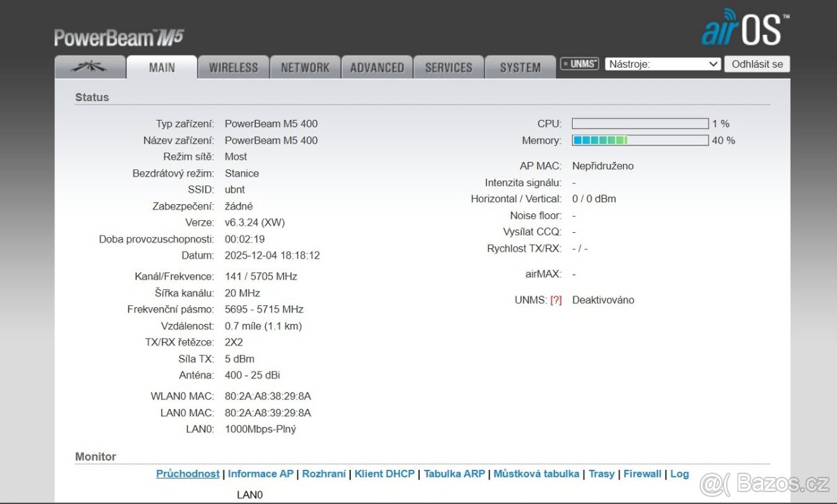837x504 pixels.
Task: Click the UNMS help question mark
Action: tap(556, 300)
